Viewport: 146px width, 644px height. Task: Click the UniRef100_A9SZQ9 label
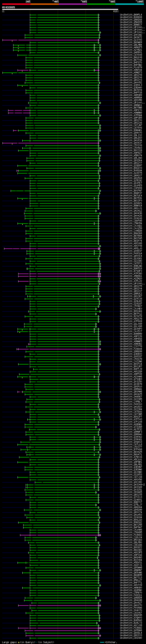coord(131,371)
